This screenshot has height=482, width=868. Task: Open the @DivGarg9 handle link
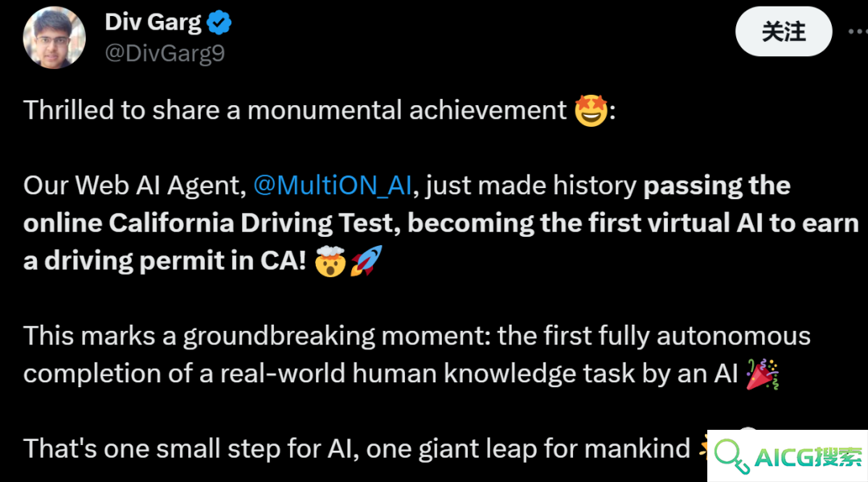point(165,54)
